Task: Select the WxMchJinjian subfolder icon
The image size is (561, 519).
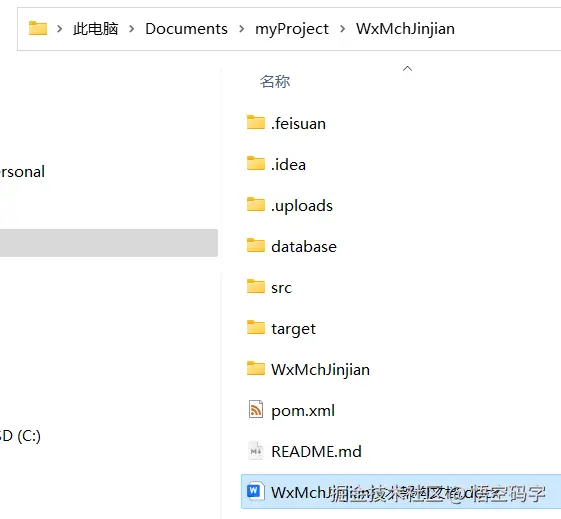Action: [x=256, y=369]
